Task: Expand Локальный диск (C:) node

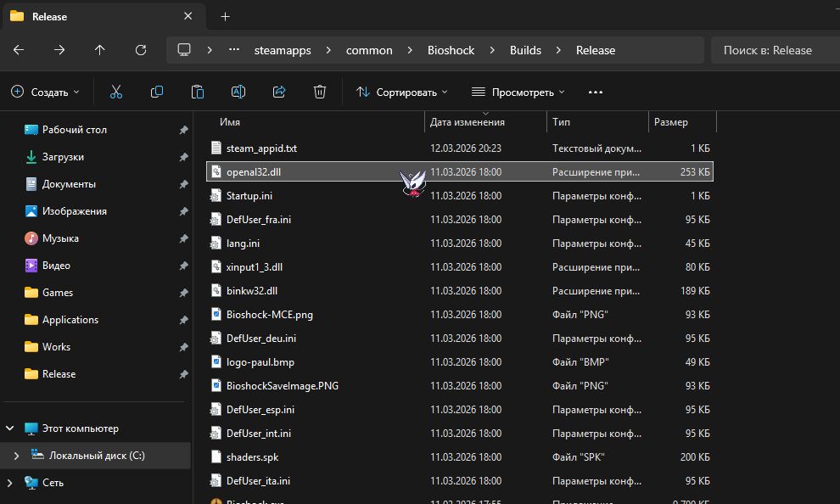Action: point(16,456)
